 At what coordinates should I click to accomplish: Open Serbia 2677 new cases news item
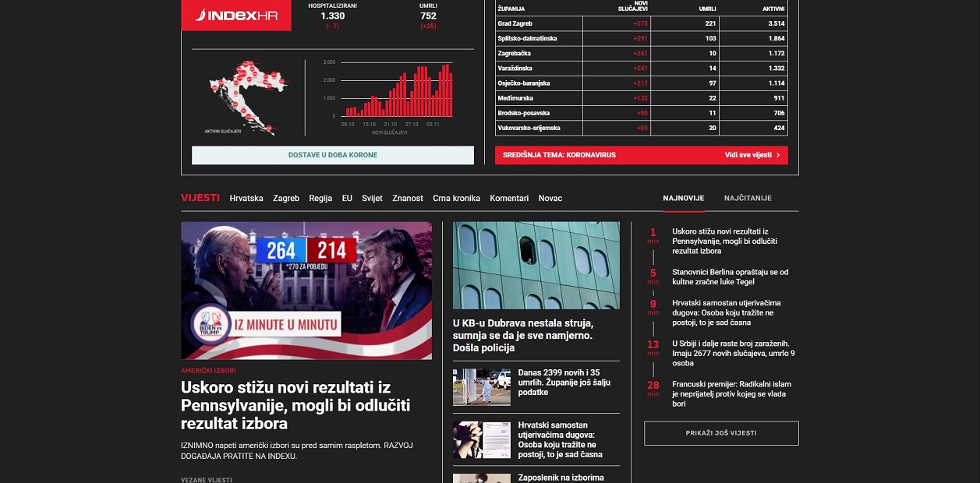coord(734,353)
